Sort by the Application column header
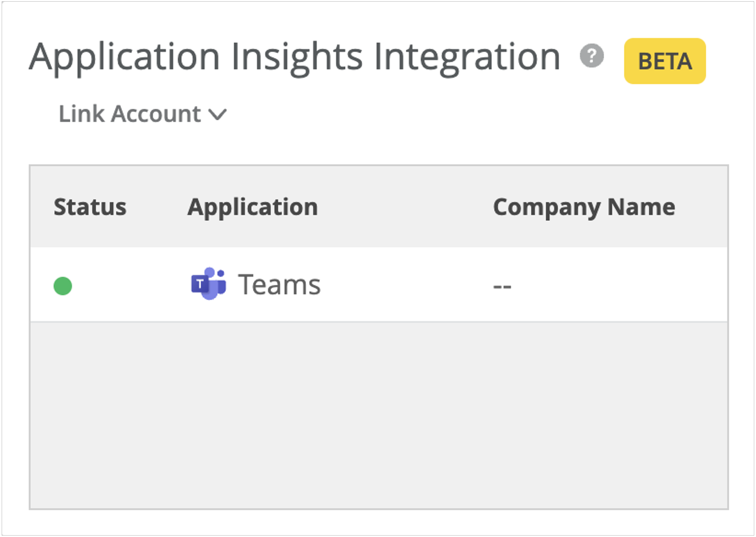Image resolution: width=756 pixels, height=537 pixels. 252,207
